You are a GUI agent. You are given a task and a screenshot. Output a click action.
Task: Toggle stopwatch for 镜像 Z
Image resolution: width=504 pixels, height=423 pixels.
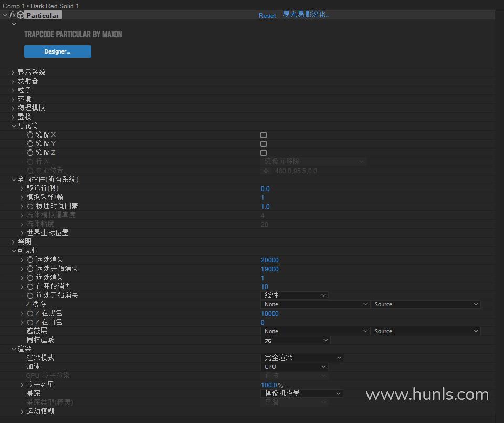[x=30, y=153]
